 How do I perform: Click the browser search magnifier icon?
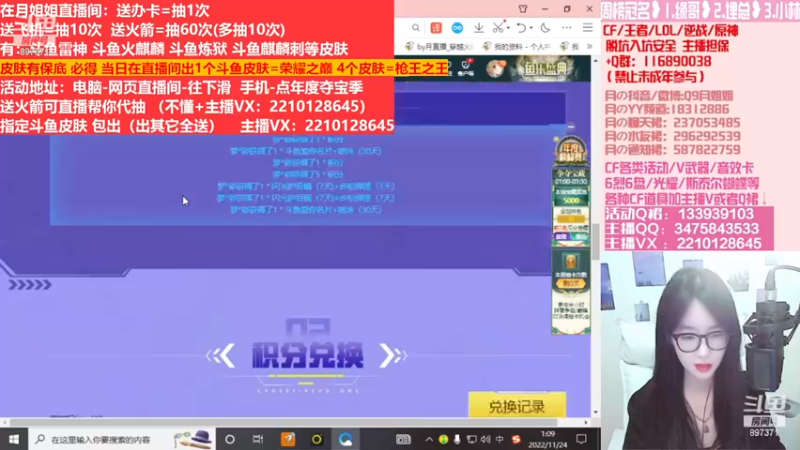click(416, 28)
